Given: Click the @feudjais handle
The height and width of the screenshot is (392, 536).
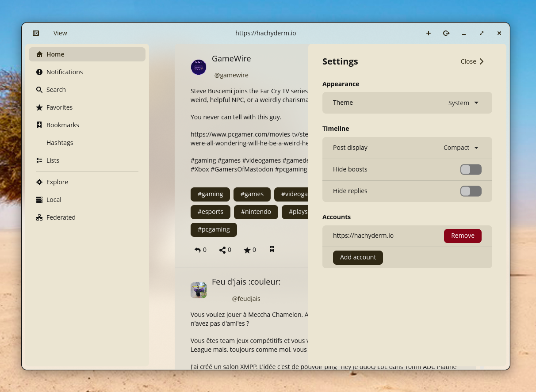Looking at the screenshot, I should point(246,299).
